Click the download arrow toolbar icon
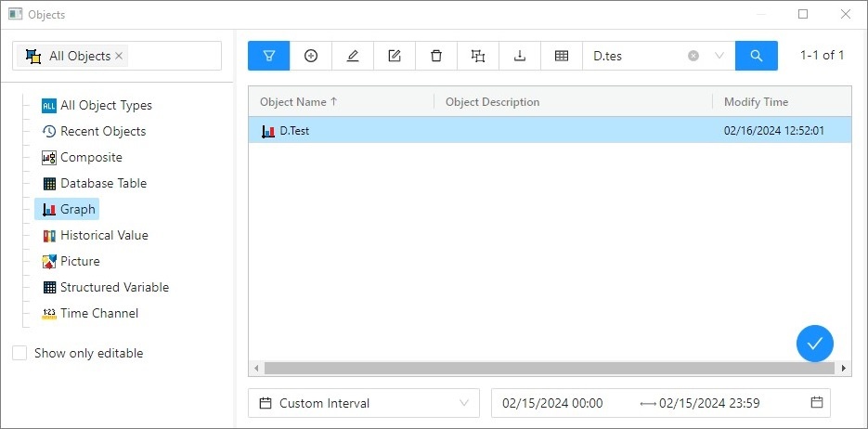Image resolution: width=868 pixels, height=429 pixels. pyautogui.click(x=520, y=56)
